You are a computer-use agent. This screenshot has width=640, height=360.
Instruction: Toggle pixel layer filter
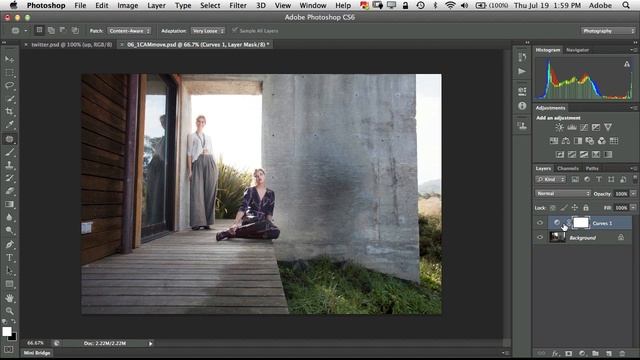tap(575, 180)
